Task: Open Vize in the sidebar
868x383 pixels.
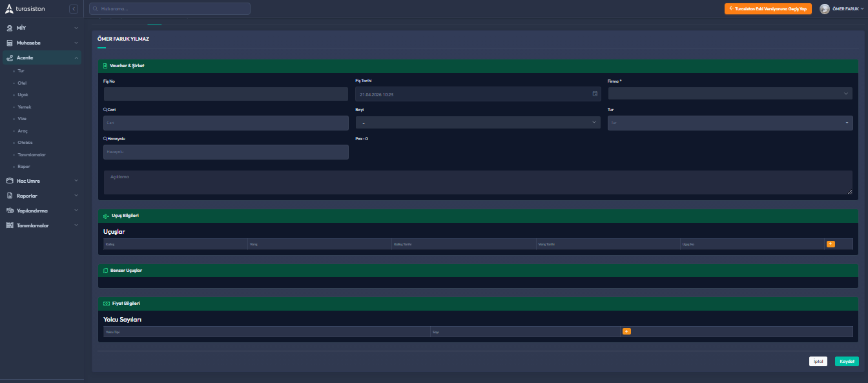Action: pyautogui.click(x=22, y=119)
